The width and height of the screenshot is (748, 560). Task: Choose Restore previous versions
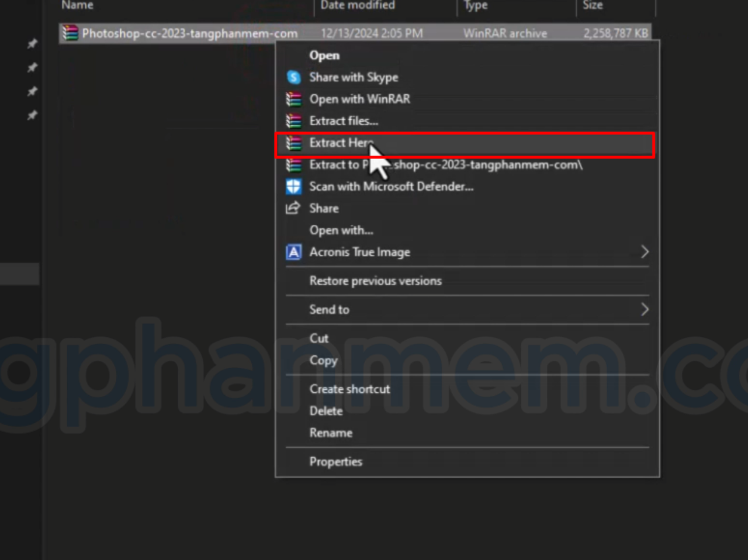(375, 281)
